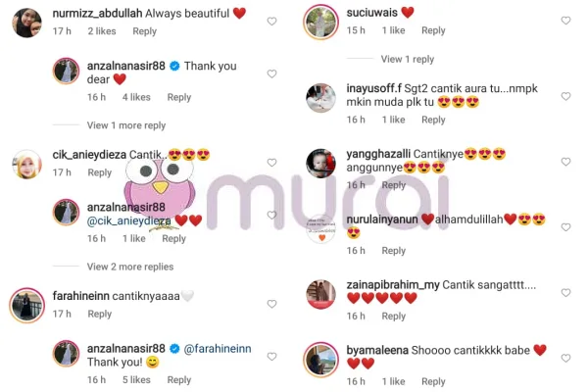Like inayusoff.f's 'Sgt2 cantik aura' comment
The width and height of the screenshot is (588, 392).
565,96
